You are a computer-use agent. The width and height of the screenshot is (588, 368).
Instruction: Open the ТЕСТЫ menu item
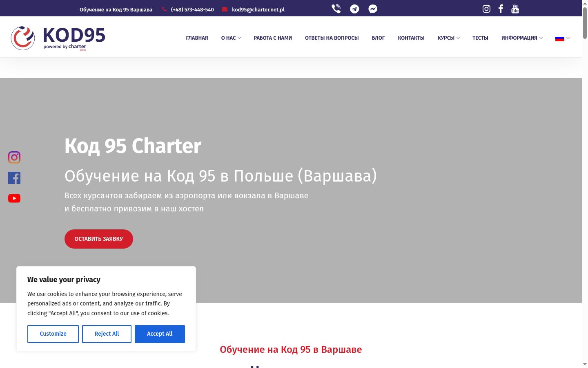click(480, 38)
